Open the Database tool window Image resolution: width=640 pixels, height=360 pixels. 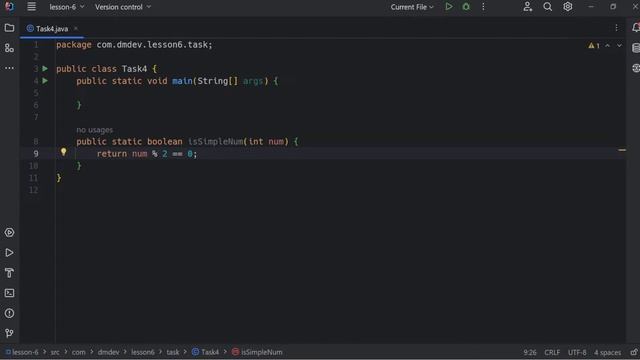636,48
